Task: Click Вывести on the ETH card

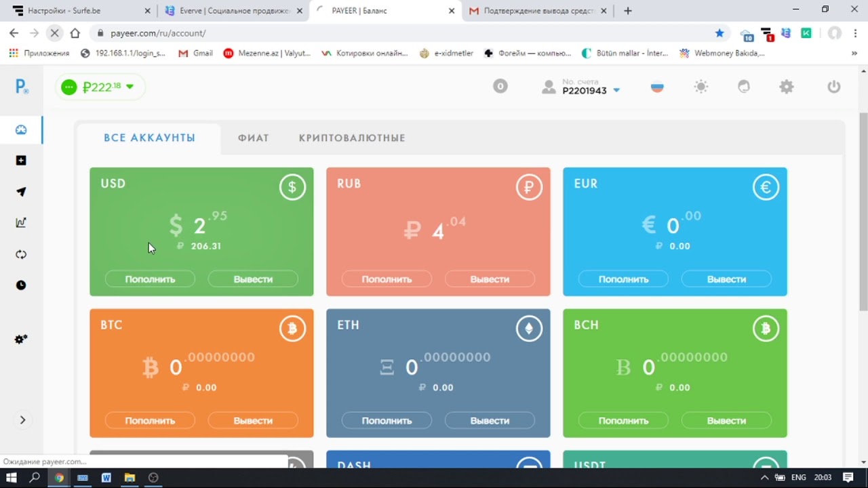Action: click(490, 421)
